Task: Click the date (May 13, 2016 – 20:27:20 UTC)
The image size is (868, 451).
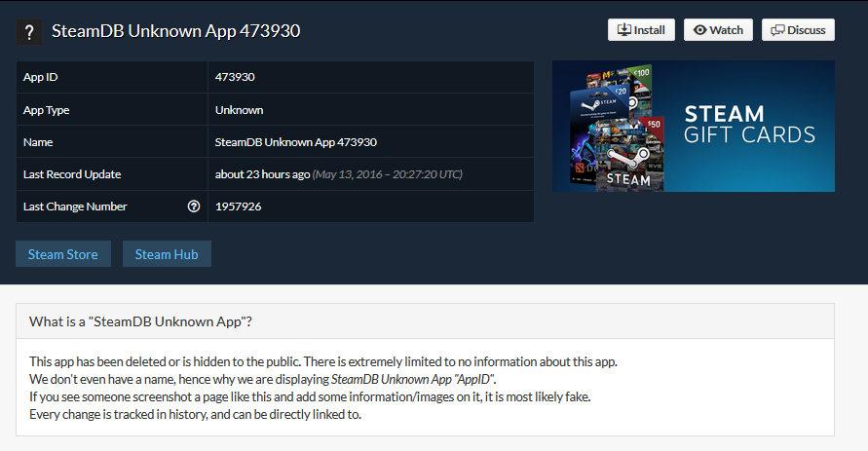Action: (388, 174)
